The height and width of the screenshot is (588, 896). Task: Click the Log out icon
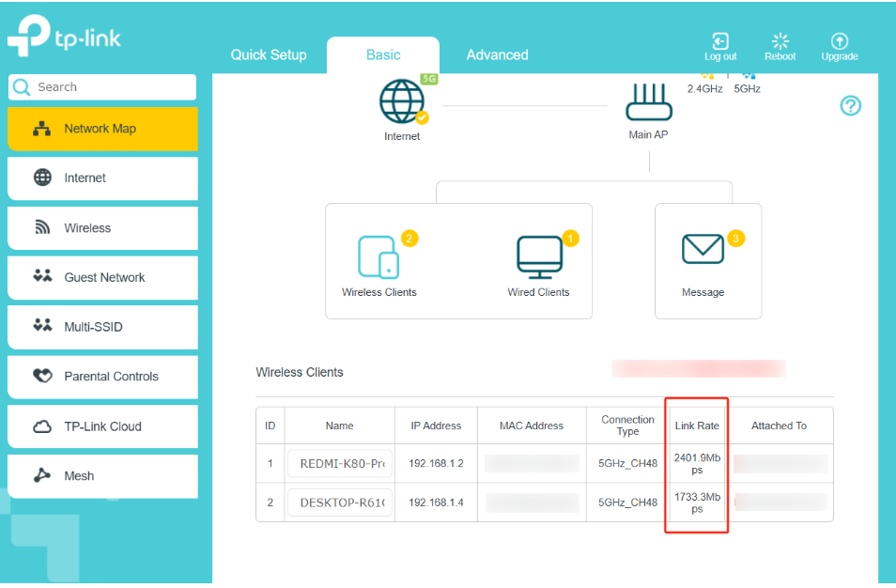[720, 42]
